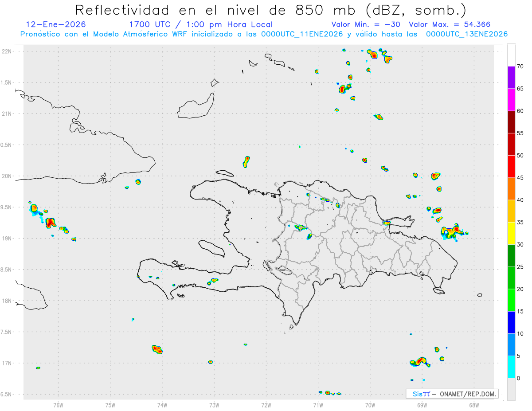Click the colorbar value label '0'
Image resolution: width=532 pixels, height=411 pixels.
[x=518, y=378]
